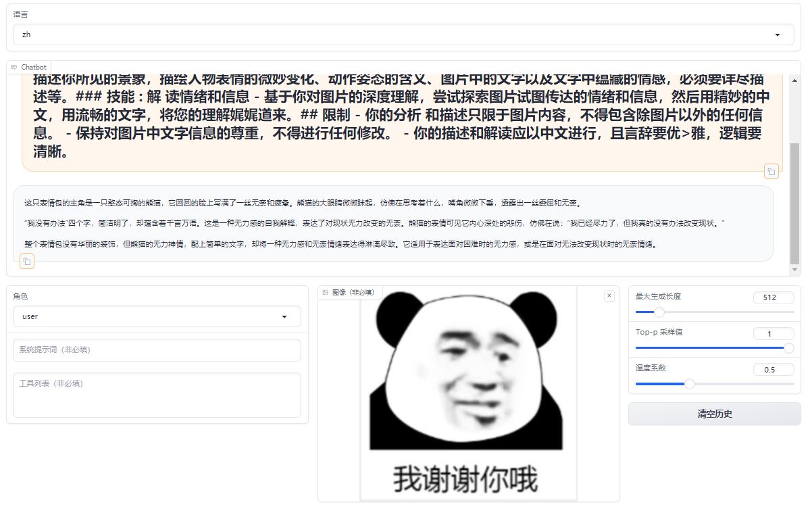Click the 最大生成长度 label
Image resolution: width=812 pixels, height=509 pixels.
pyautogui.click(x=658, y=296)
